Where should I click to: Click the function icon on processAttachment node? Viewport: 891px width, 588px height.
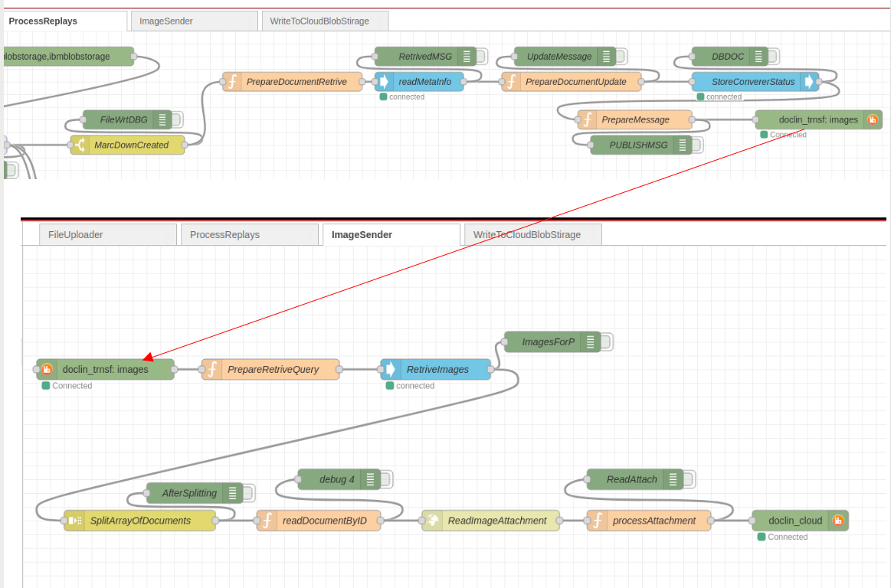(x=597, y=521)
